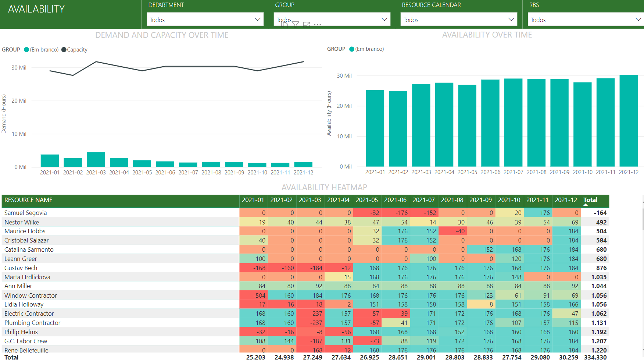Select the Window Contractor row name
The height and width of the screenshot is (361, 644).
(31, 295)
